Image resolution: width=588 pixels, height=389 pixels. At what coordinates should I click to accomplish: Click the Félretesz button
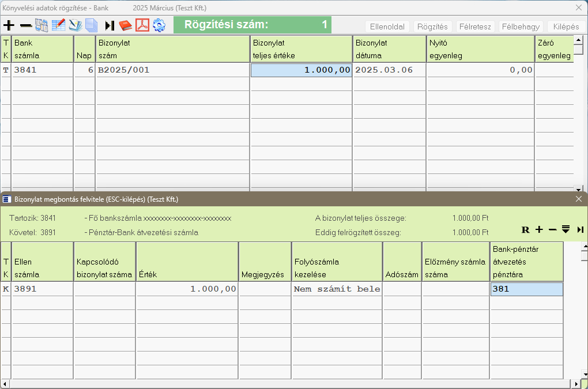pos(475,27)
